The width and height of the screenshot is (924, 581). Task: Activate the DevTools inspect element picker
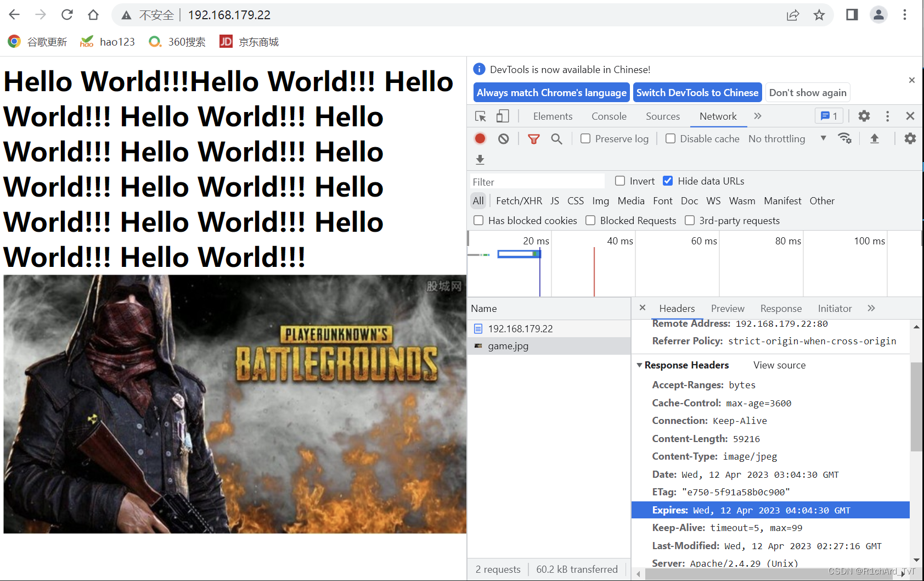coord(481,116)
